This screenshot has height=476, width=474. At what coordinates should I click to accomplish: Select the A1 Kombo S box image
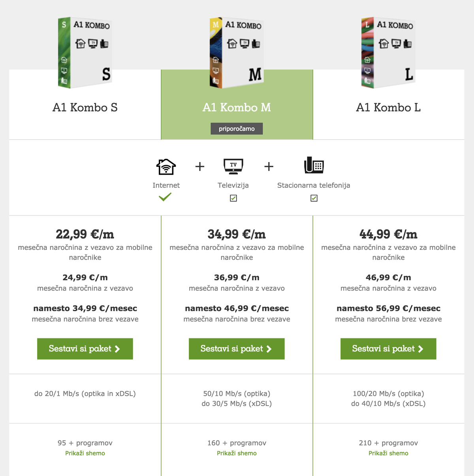pos(85,53)
